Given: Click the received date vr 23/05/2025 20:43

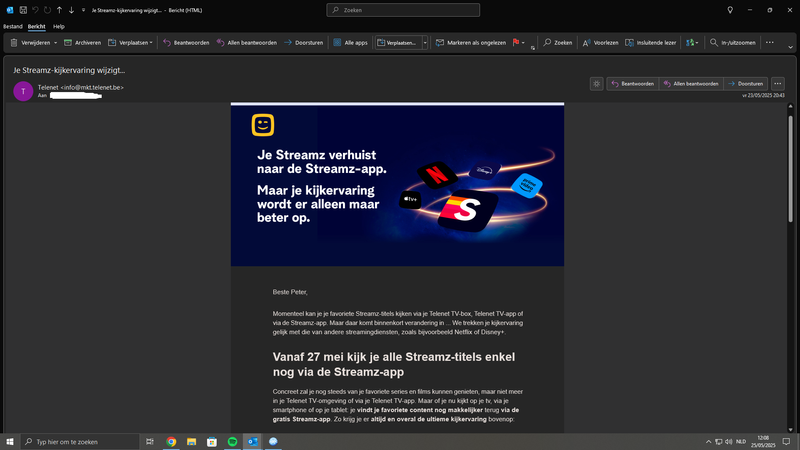Looking at the screenshot, I should tap(763, 95).
